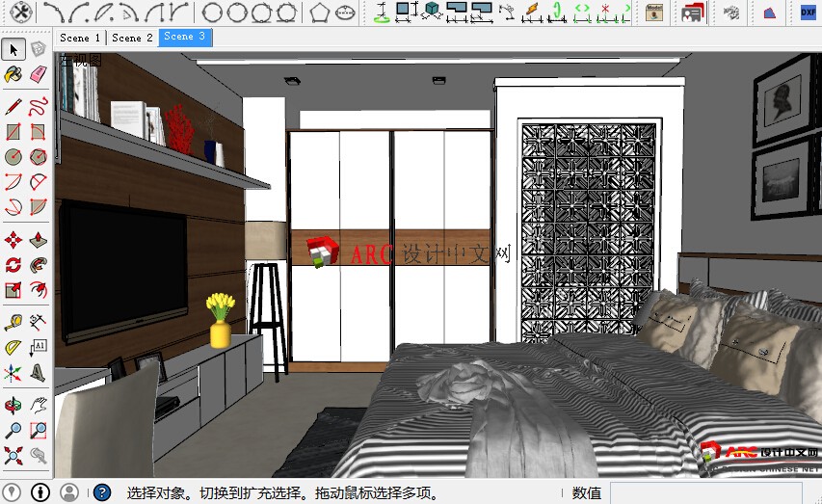Switch to the Scene 1 tab
The width and height of the screenshot is (822, 504).
[80, 38]
